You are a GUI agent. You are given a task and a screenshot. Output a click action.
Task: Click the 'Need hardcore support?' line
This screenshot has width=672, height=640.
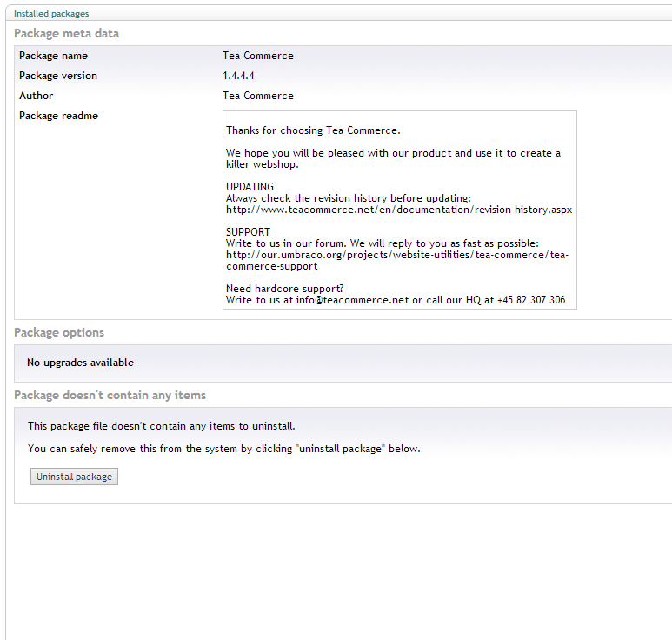[284, 289]
